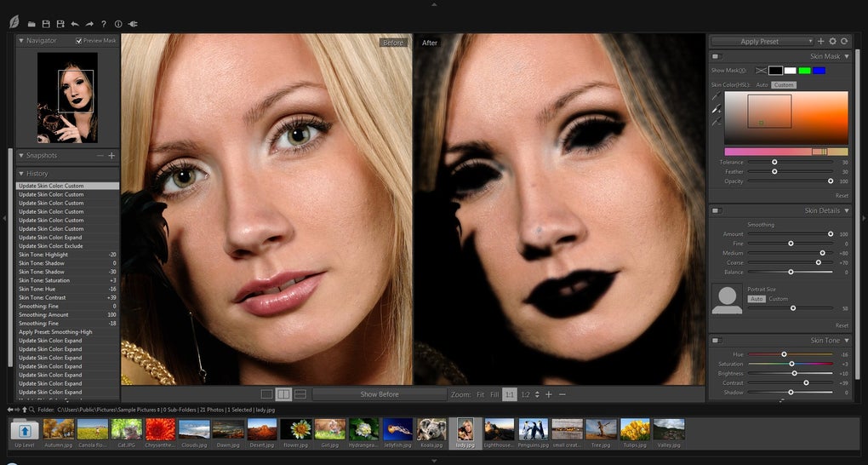Click the portrait size silhouette icon
Image resolution: width=868 pixels, height=465 pixels.
click(x=727, y=300)
